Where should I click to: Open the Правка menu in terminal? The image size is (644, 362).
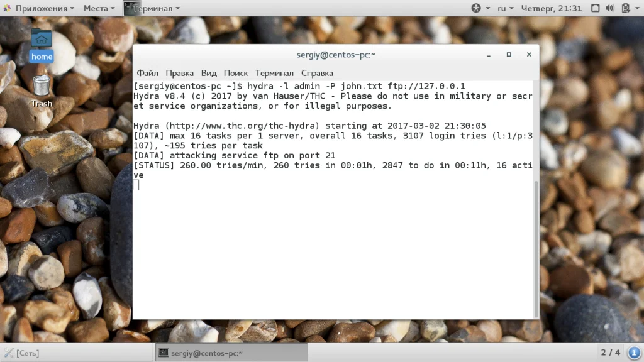pos(179,73)
